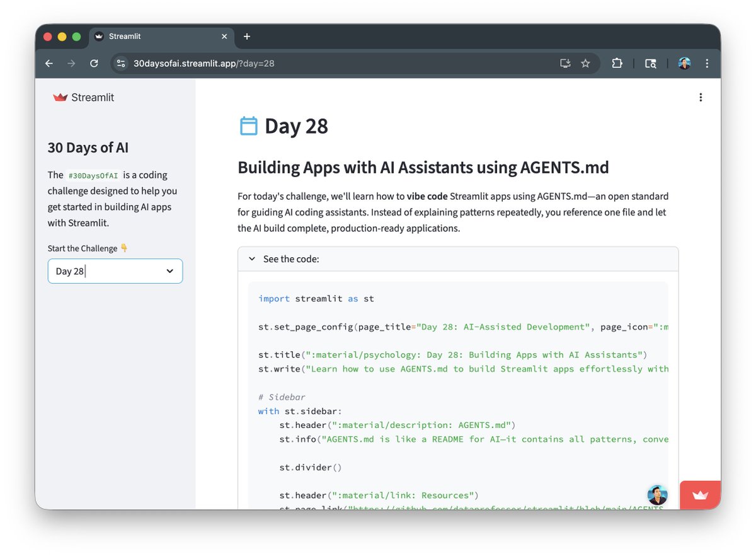Viewport: 756px width, 556px height.
Task: Click the Streamlit logo in sidebar
Action: pyautogui.click(x=84, y=98)
